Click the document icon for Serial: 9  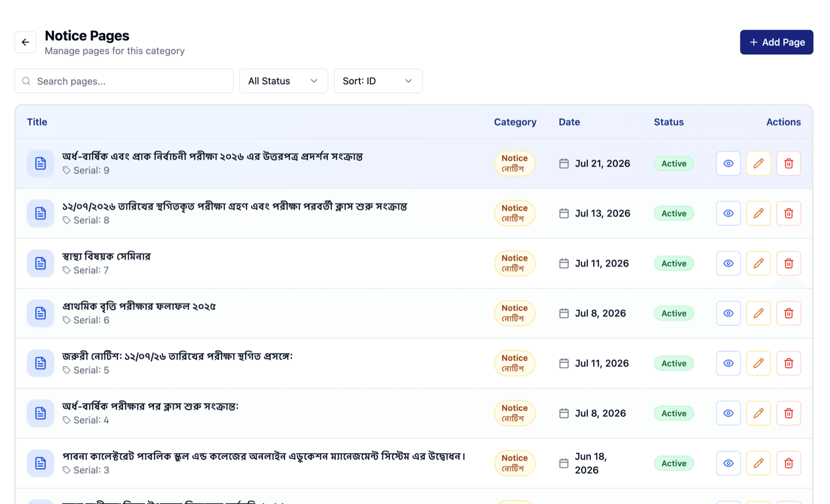[40, 163]
